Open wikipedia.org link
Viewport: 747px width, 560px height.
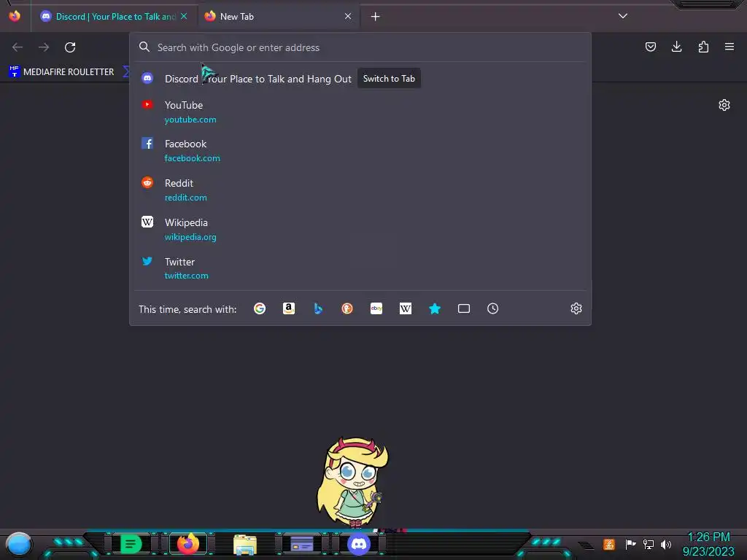(190, 237)
